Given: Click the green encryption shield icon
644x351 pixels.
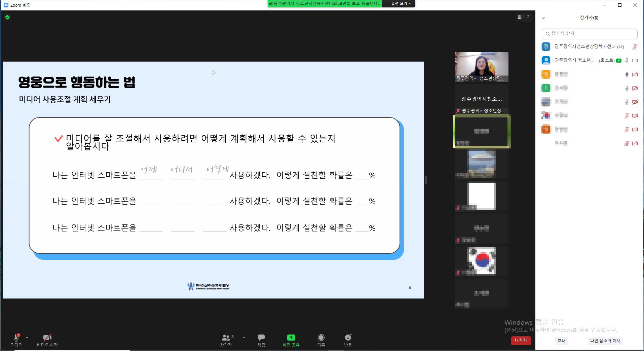Looking at the screenshot, I should click(x=7, y=17).
